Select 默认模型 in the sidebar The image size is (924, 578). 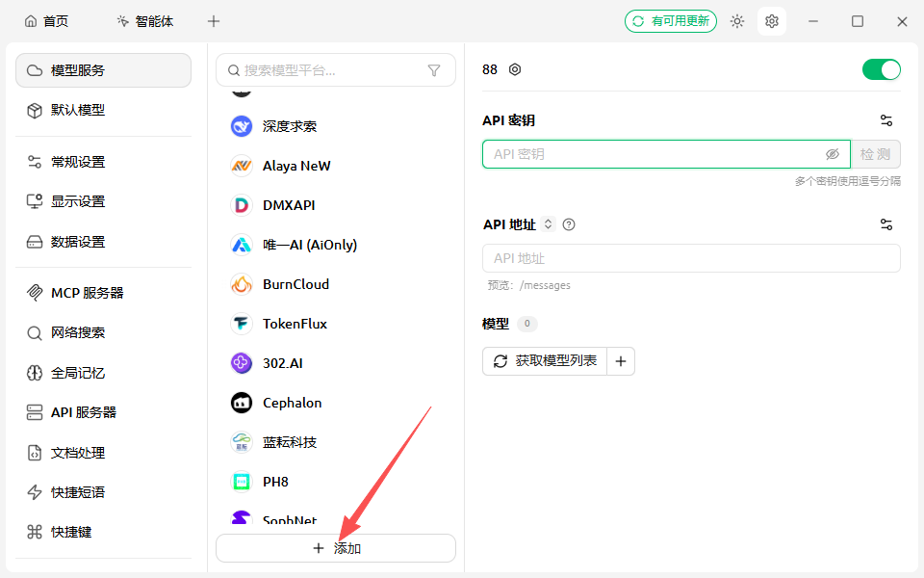[77, 110]
